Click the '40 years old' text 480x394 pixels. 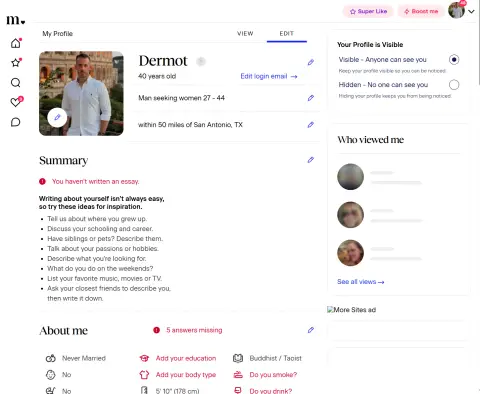(x=157, y=76)
